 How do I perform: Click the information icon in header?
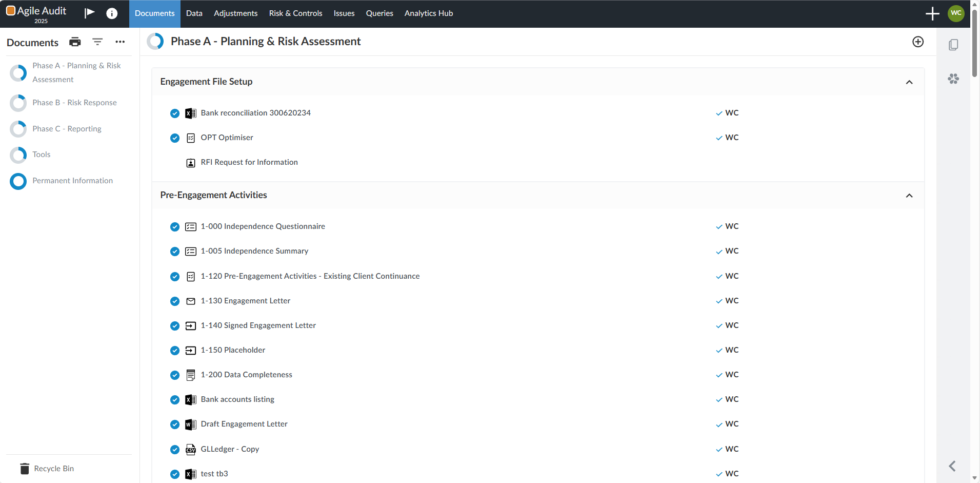click(x=112, y=13)
